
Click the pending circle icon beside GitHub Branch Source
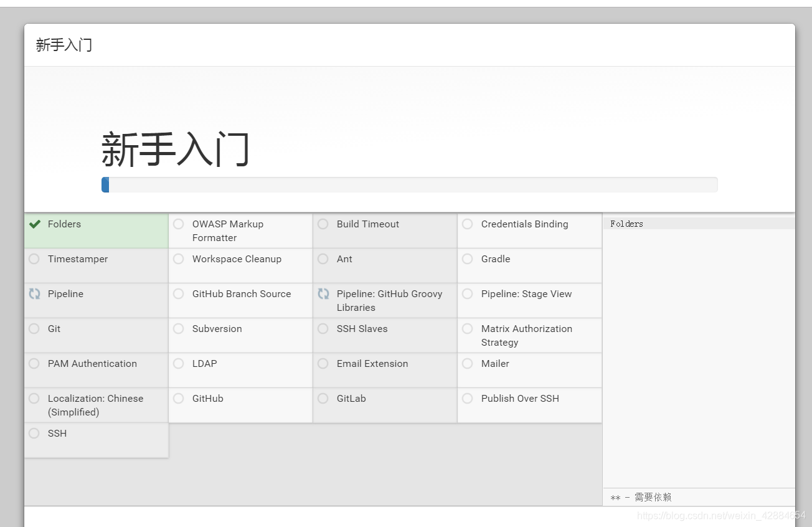coord(179,294)
